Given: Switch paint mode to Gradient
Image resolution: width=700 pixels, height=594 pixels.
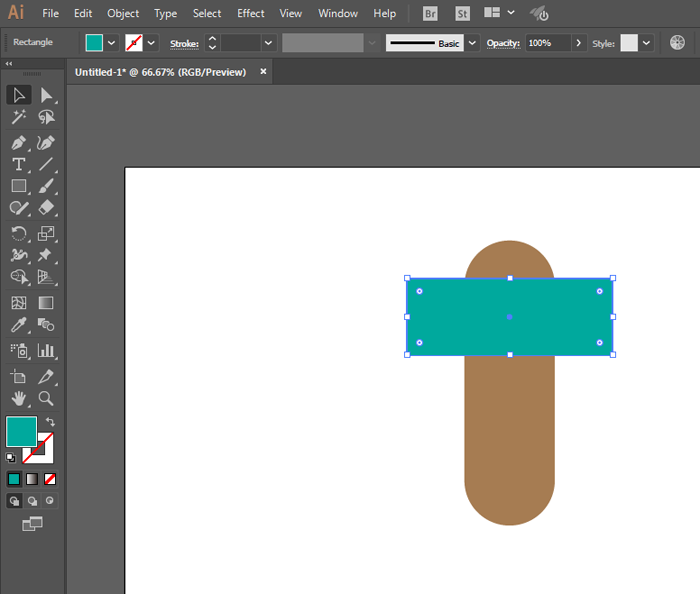Looking at the screenshot, I should click(32, 479).
